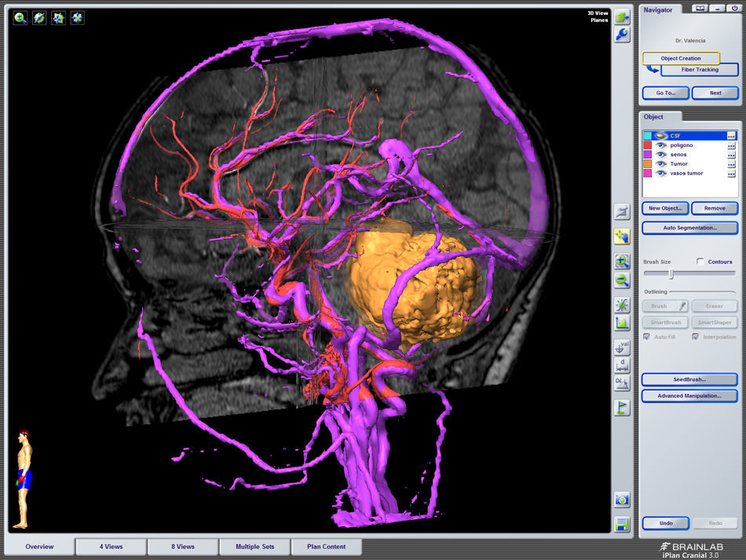Screen dimensions: 746x560
Task: Click the wrench settings icon
Action: tap(622, 35)
